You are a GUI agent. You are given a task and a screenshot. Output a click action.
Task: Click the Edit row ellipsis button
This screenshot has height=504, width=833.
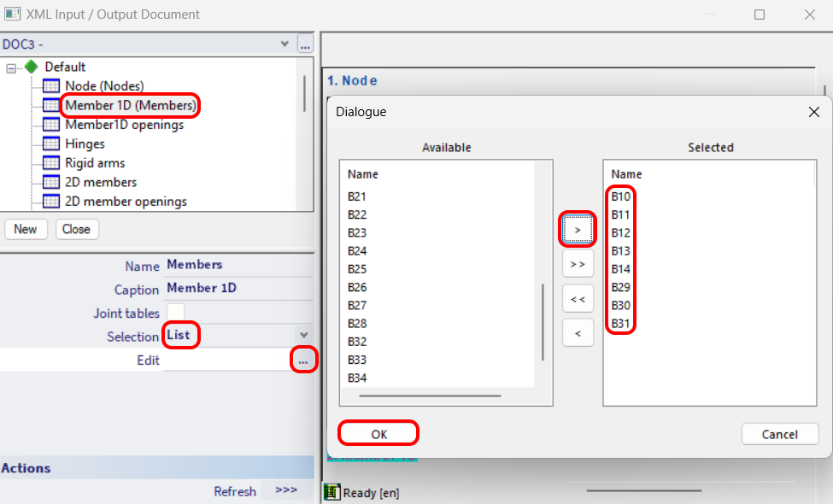pyautogui.click(x=303, y=360)
